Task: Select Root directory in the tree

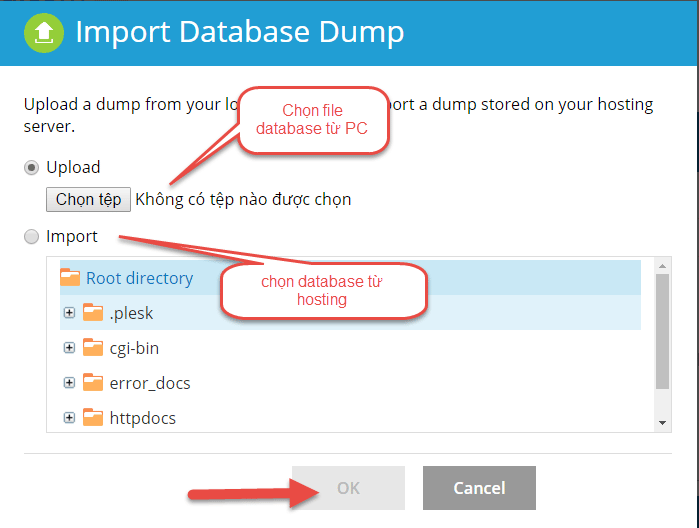Action: pyautogui.click(x=139, y=278)
